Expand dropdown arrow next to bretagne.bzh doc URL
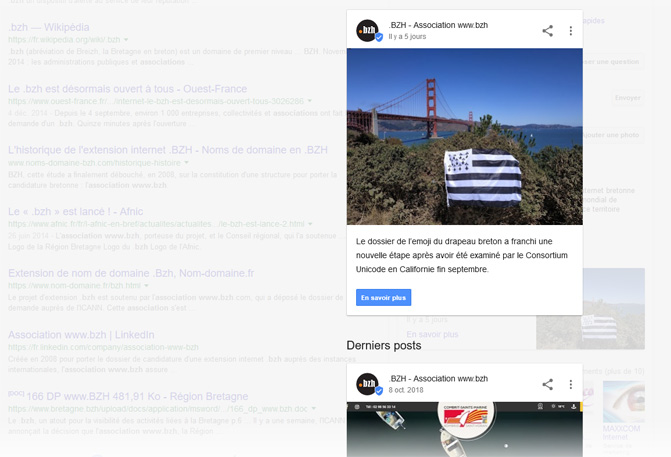Screen dimensions: 671x457 [314, 409]
